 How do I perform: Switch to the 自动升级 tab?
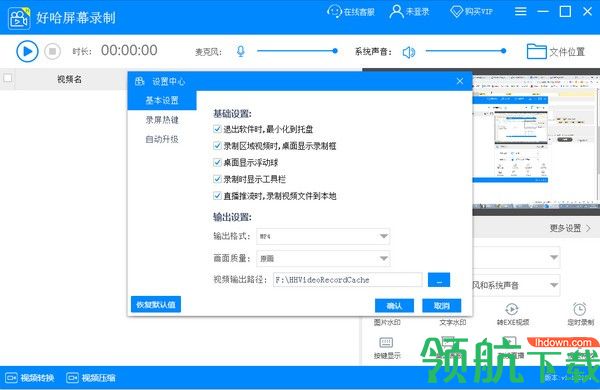(x=162, y=139)
